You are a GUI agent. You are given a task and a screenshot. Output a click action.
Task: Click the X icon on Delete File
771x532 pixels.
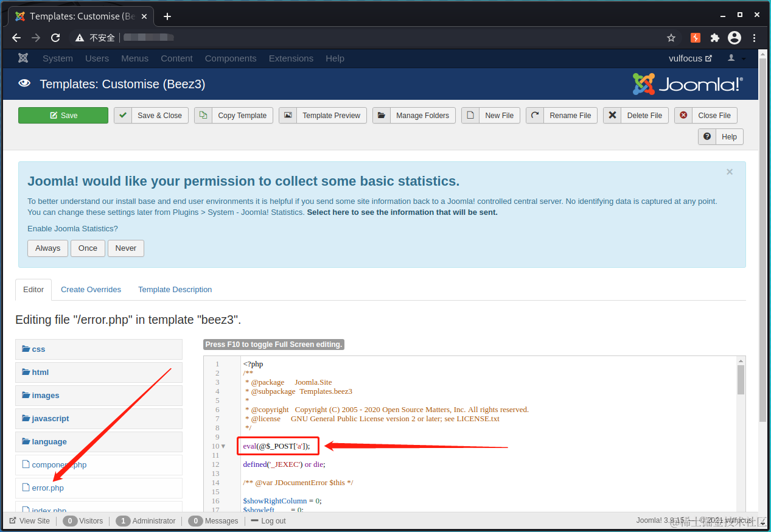coord(612,115)
